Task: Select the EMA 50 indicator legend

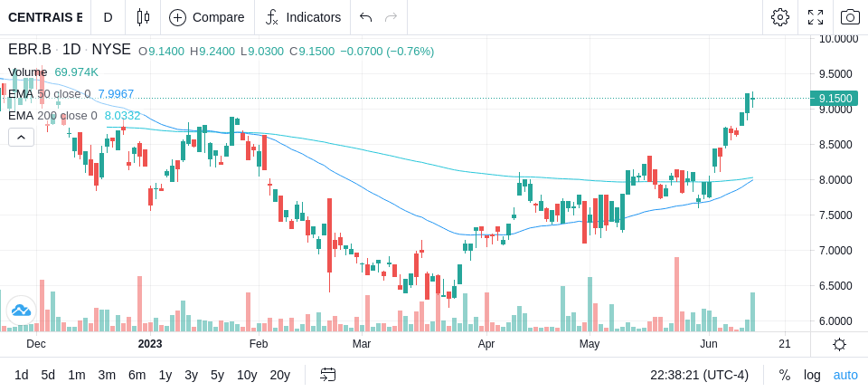Action: [49, 94]
